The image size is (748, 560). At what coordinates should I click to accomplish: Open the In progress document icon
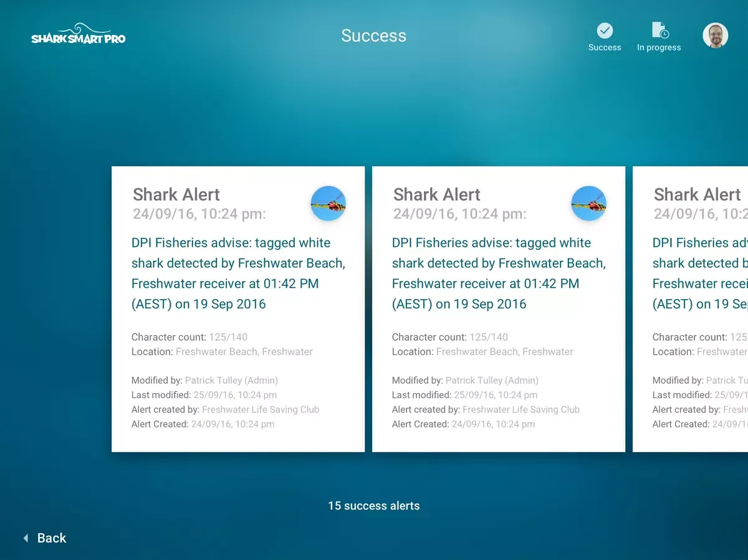point(659,31)
